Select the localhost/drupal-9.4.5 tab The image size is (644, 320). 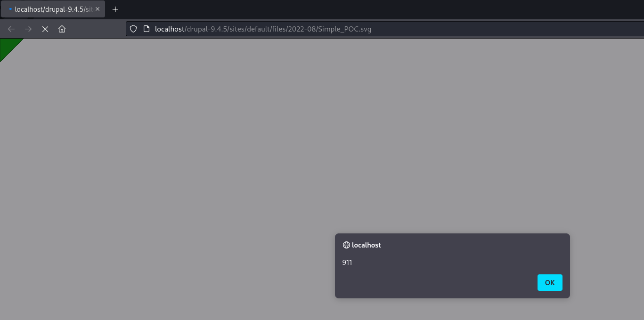click(x=52, y=9)
